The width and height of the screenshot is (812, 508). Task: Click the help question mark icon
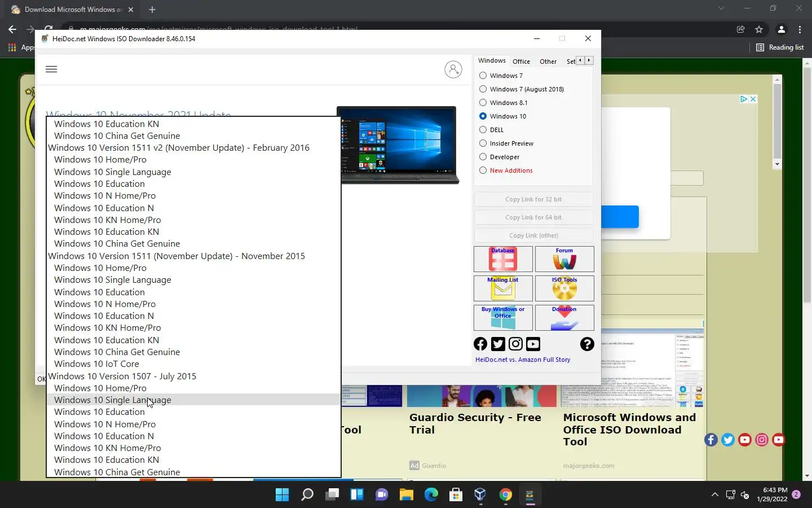[x=587, y=344]
